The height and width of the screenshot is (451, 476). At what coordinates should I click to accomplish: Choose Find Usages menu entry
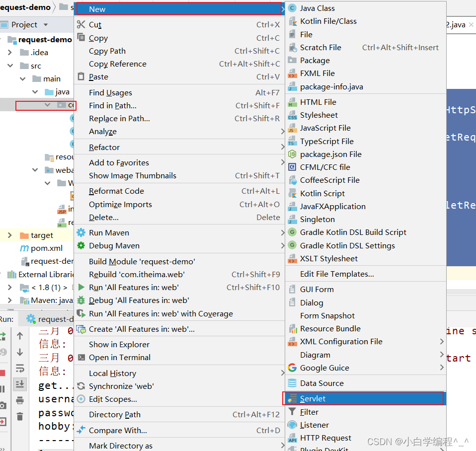[x=179, y=92]
